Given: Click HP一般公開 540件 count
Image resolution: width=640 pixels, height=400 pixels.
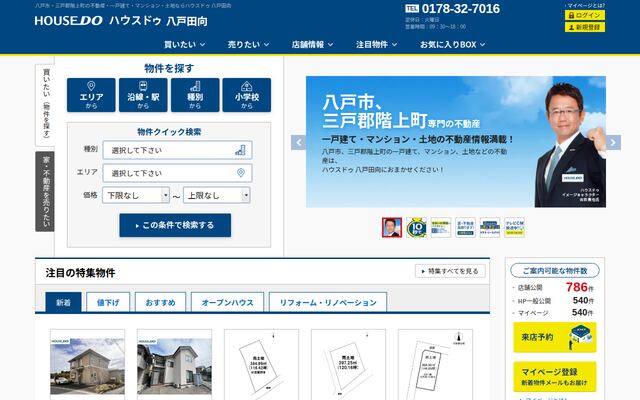Looking at the screenshot, I should (x=555, y=301).
